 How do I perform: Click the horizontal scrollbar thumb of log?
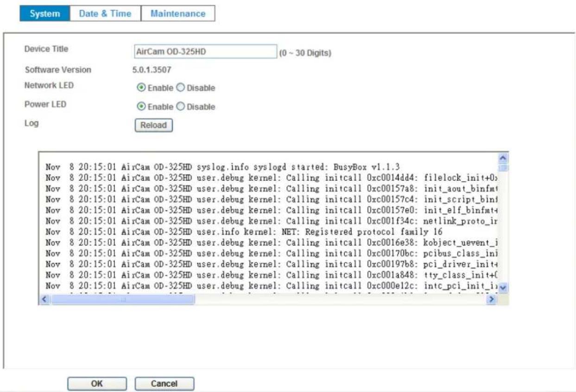pos(122,300)
